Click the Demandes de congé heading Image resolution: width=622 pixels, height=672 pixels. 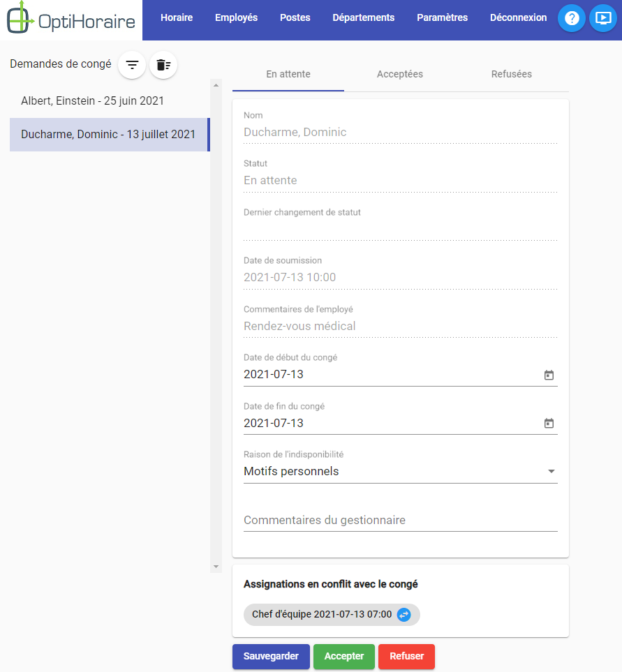61,64
